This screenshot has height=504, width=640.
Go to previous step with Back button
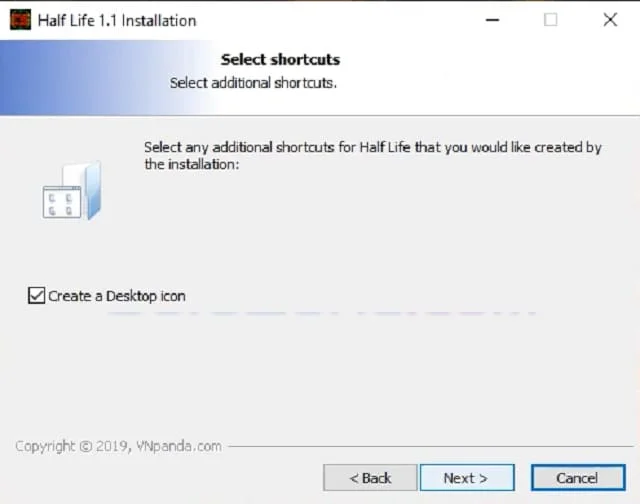pyautogui.click(x=370, y=478)
